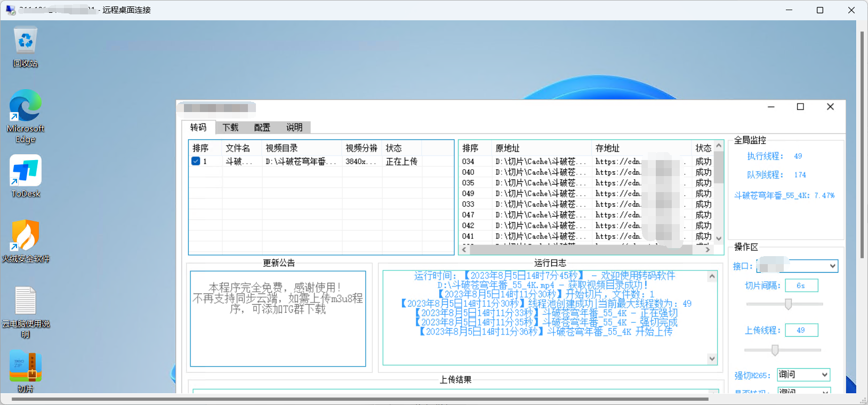Open the 强切H265 dropdown

824,375
